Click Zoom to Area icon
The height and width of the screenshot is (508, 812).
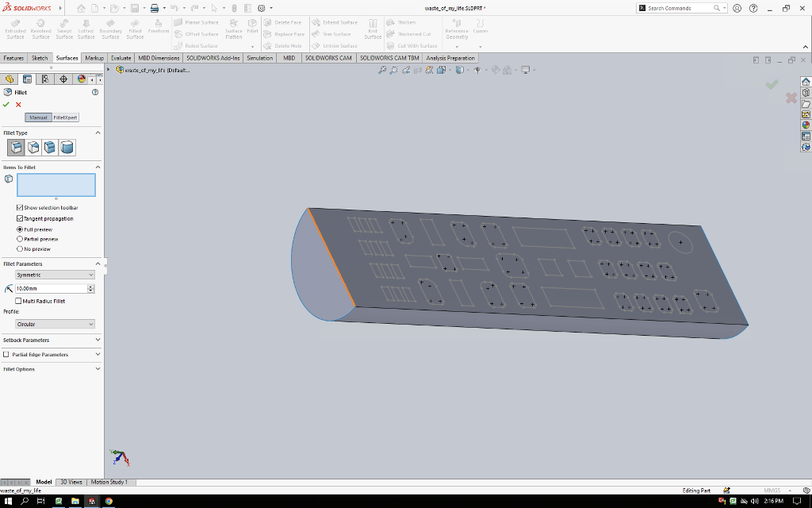(x=393, y=70)
